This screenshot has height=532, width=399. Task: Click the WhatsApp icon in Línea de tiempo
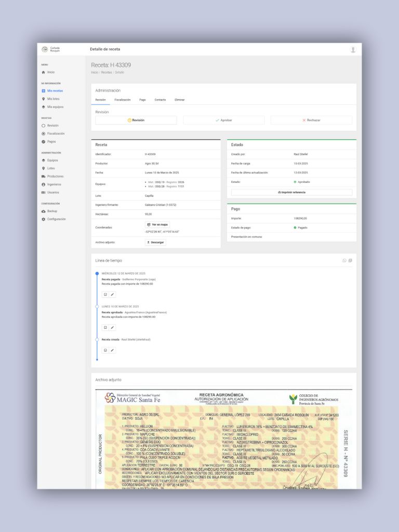coord(344,260)
